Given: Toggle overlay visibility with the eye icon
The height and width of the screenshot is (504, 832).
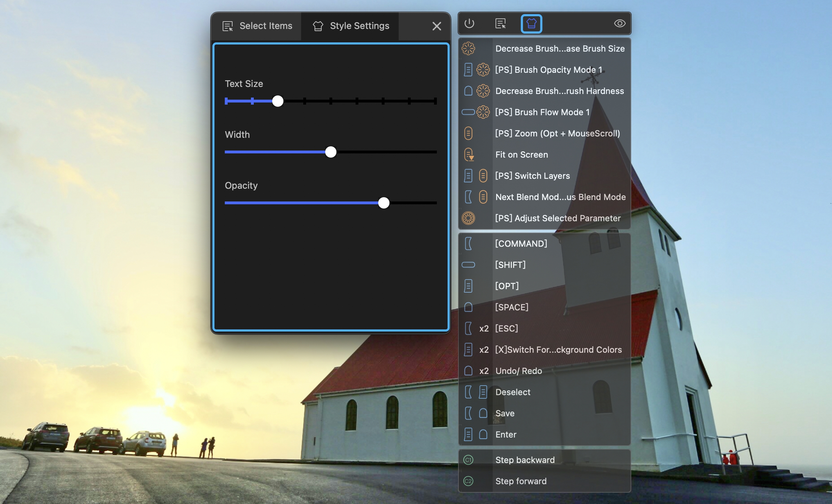Looking at the screenshot, I should click(x=620, y=23).
